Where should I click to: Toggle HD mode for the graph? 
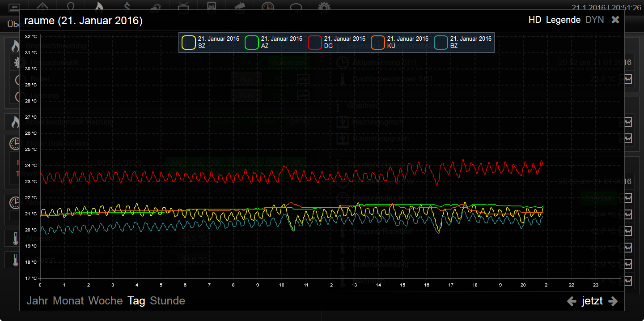click(535, 20)
